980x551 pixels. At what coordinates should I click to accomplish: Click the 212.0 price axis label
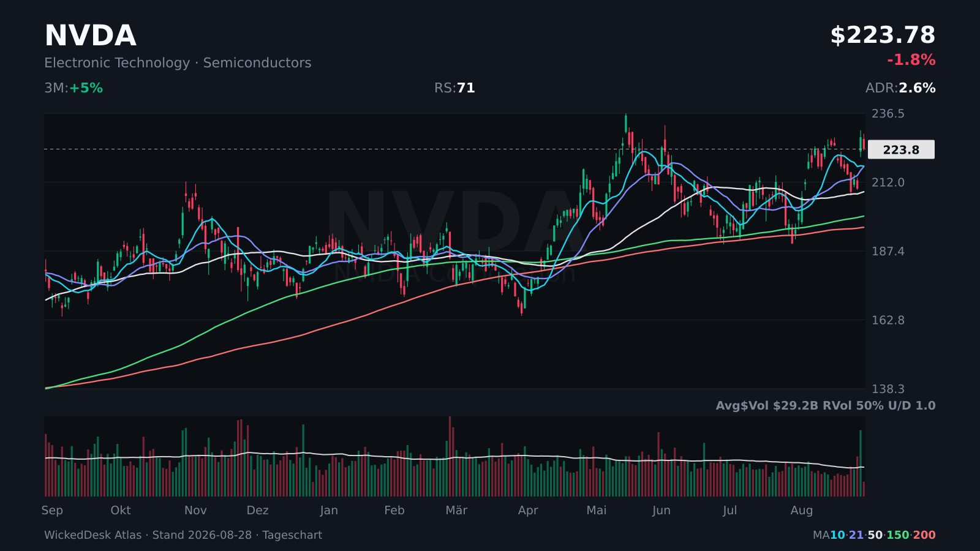point(888,182)
